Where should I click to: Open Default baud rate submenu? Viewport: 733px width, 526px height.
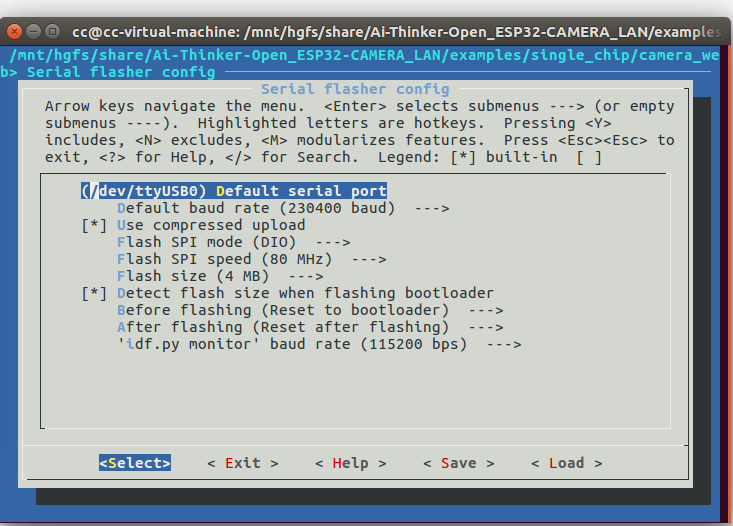[x=283, y=208]
